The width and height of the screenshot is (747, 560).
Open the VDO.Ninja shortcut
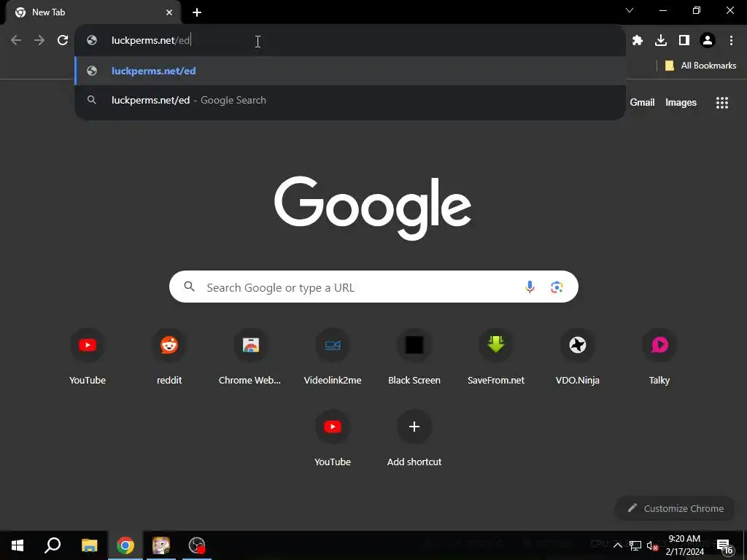point(578,355)
